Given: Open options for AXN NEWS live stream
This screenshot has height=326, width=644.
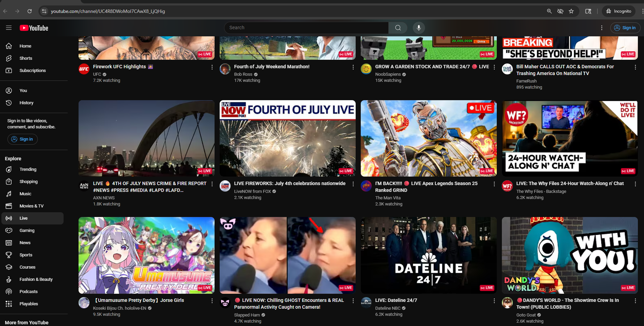Looking at the screenshot, I should [212, 184].
